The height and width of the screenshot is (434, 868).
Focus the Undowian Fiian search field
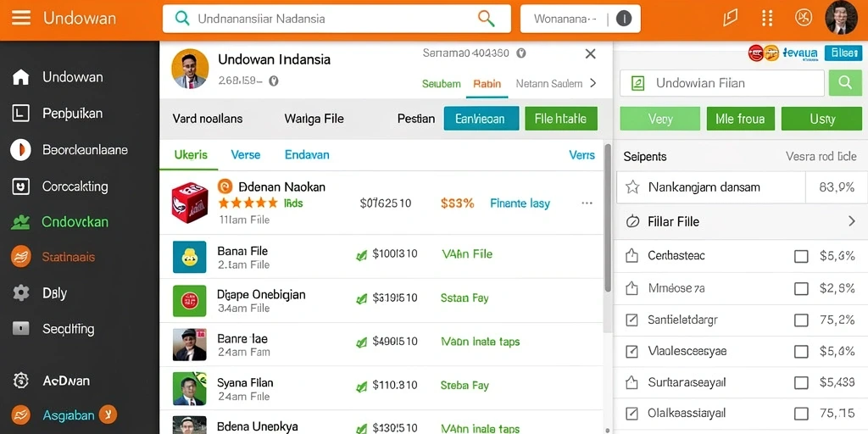click(722, 83)
